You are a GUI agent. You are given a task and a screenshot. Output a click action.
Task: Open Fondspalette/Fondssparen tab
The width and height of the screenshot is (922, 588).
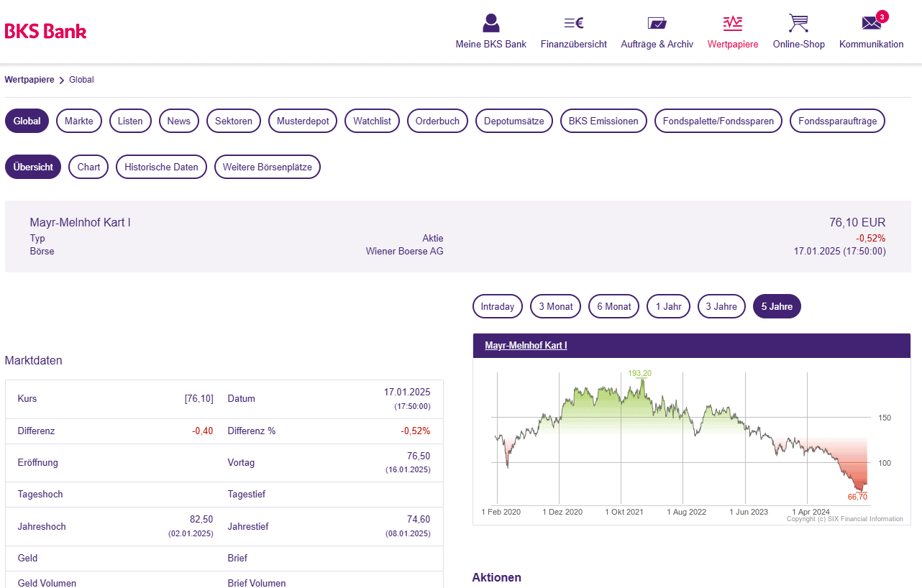click(x=718, y=121)
